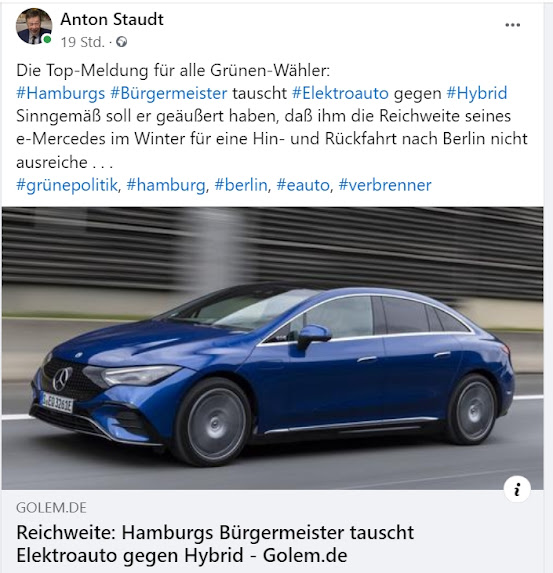Click the public globe audience icon
Image resolution: width=553 pixels, height=573 pixels.
tap(122, 42)
